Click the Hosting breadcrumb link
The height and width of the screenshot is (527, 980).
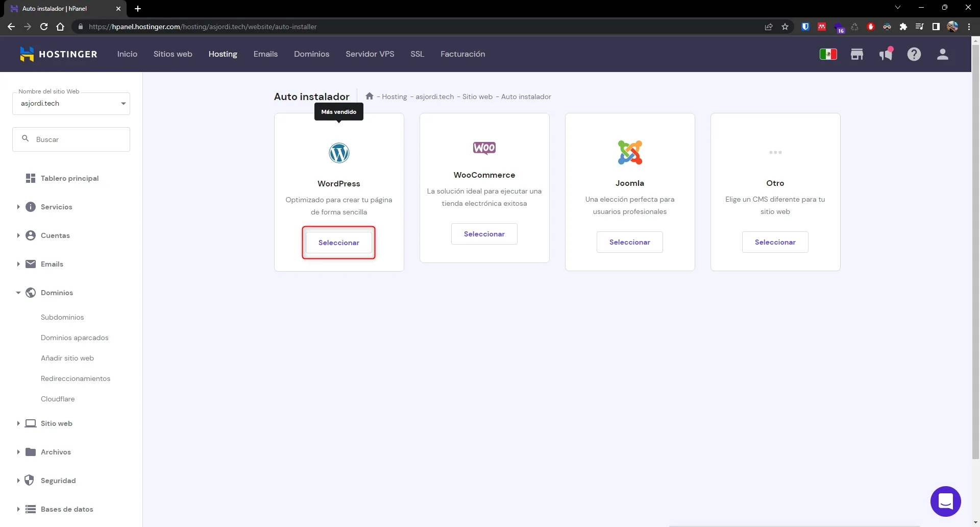395,97
